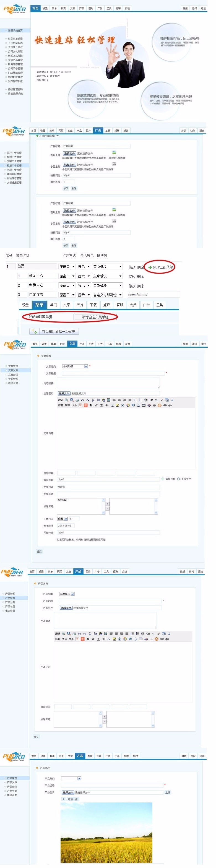
Task: Click 上传 button on product modify page
Action: (168, 792)
